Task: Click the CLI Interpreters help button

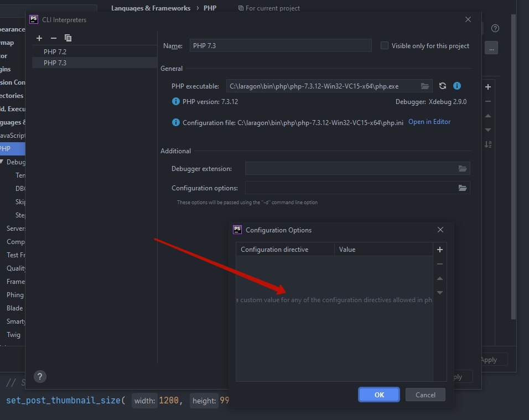Action: point(40,376)
